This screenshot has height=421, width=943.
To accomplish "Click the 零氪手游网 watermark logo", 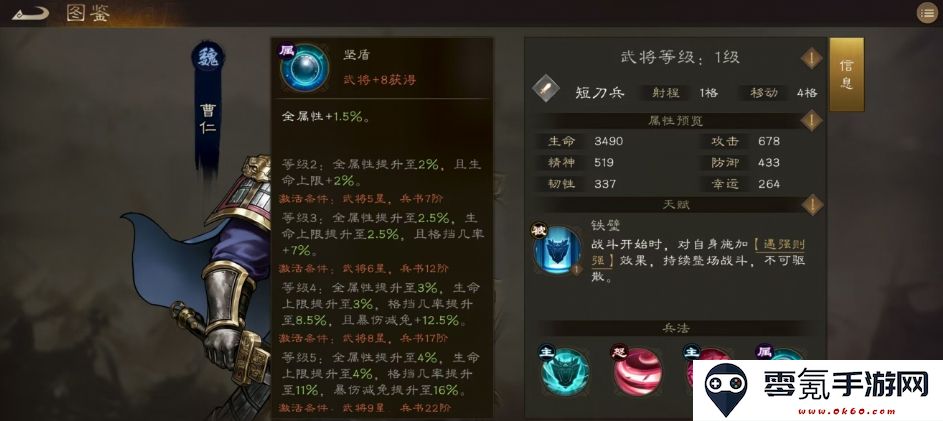I will (x=818, y=390).
